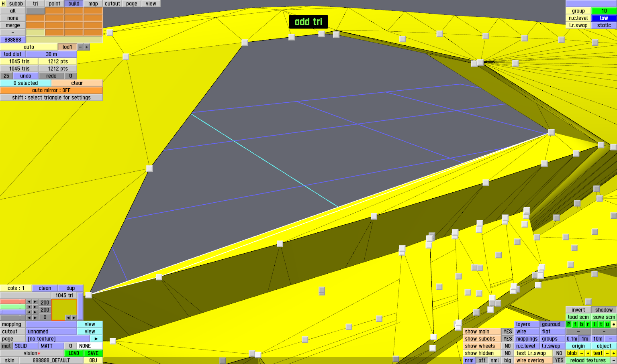Click the left arrow inside the colour swatch
The height and width of the screenshot is (364, 617).
pyautogui.click(x=67, y=317)
